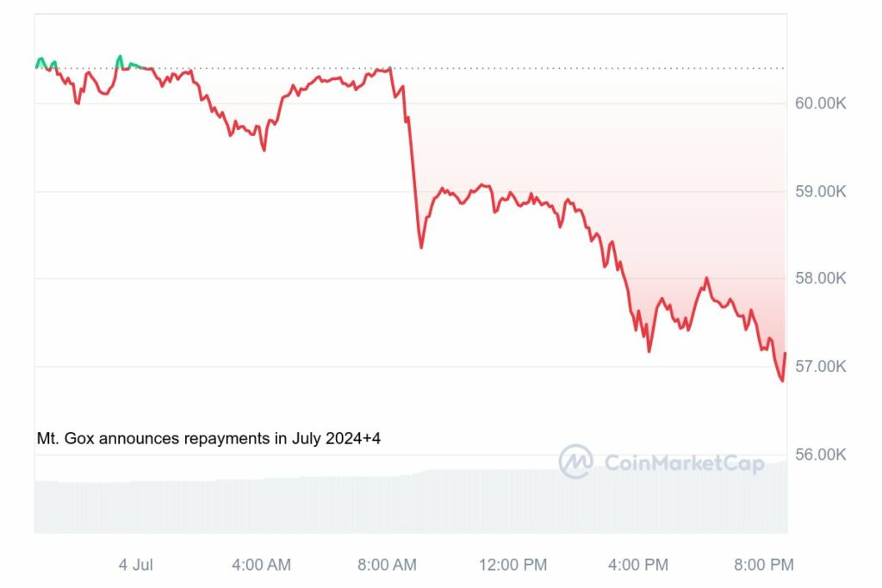Click the Mt. Gox repayments annotation text
Screen dimensions: 882x588
tap(208, 438)
